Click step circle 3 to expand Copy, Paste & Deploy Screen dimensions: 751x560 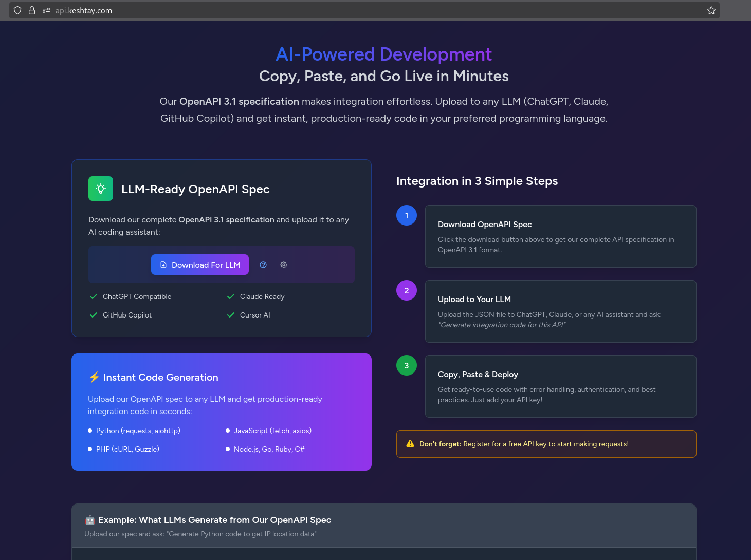(x=407, y=365)
